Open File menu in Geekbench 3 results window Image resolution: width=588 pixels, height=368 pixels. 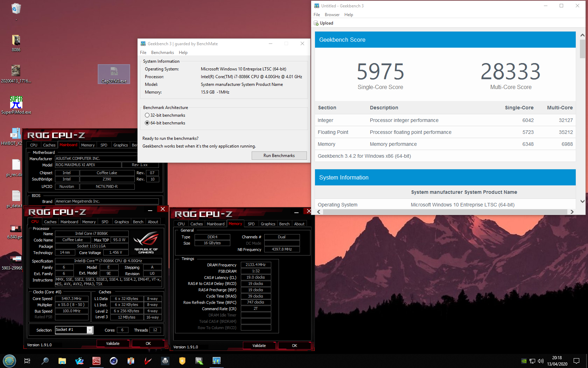click(x=317, y=15)
